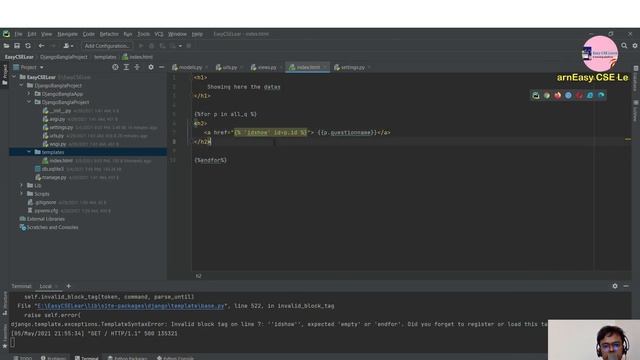Expand the Scripts folder
This screenshot has width=640, height=360.
click(22, 194)
